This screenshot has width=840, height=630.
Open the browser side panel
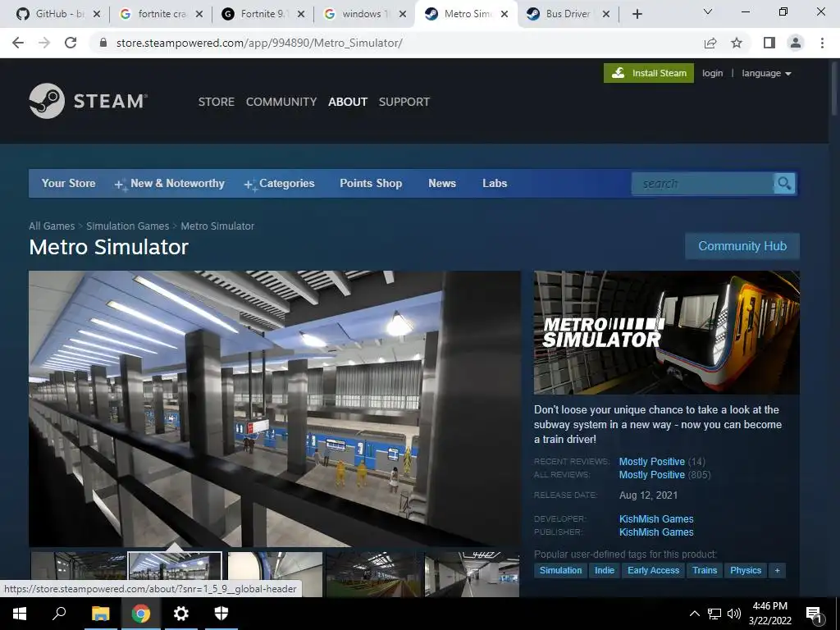click(x=769, y=43)
